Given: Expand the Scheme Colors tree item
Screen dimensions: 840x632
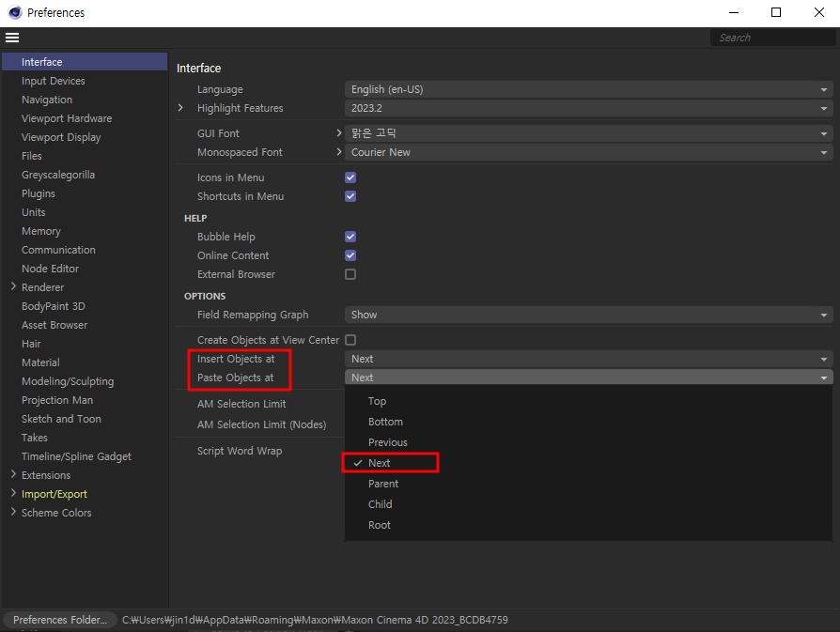Looking at the screenshot, I should (13, 512).
